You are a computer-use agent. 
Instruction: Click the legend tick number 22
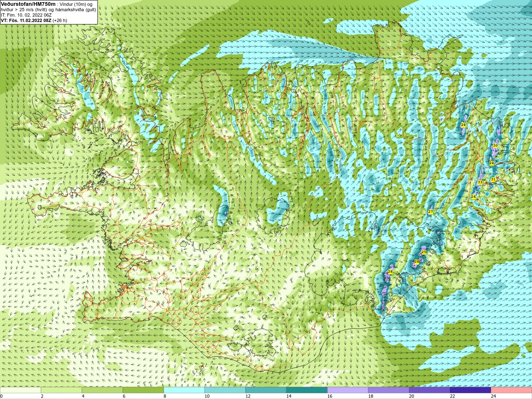pos(453,396)
